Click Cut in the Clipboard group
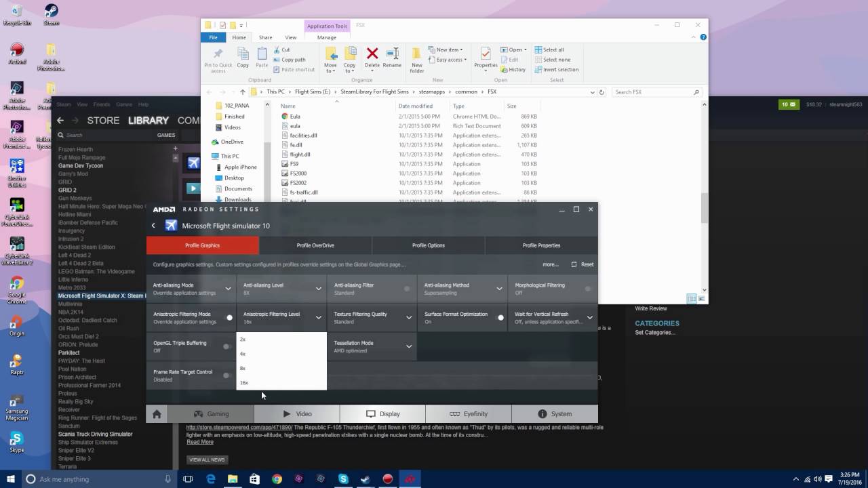Screen dimensions: 868x488 (282, 49)
